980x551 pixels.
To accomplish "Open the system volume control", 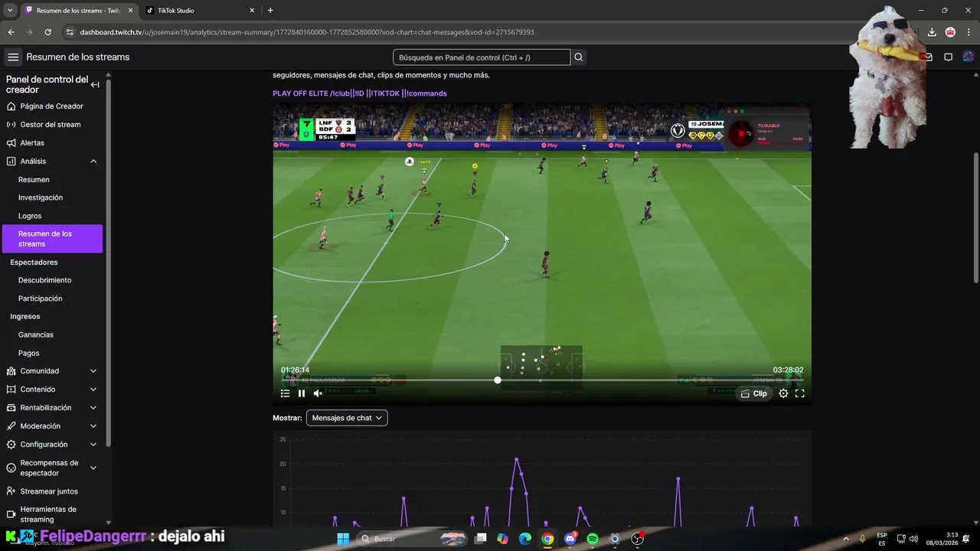I will pyautogui.click(x=913, y=539).
